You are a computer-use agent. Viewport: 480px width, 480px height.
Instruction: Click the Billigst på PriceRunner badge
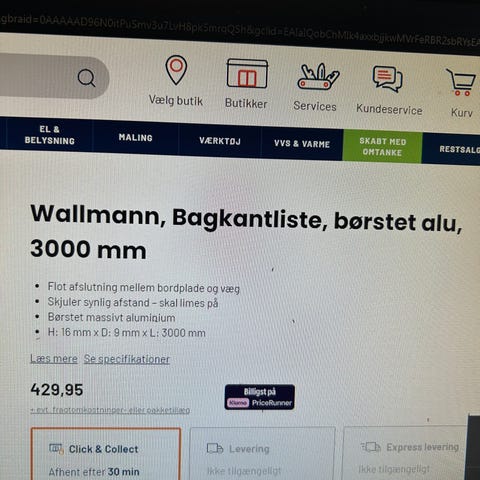pos(260,397)
